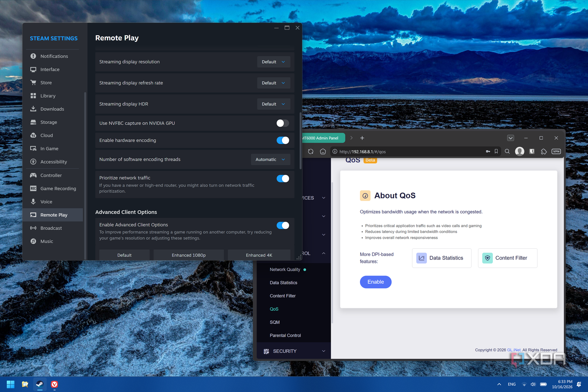Open Data Statistics in router sidebar
This screenshot has width=588, height=392.
pyautogui.click(x=283, y=283)
